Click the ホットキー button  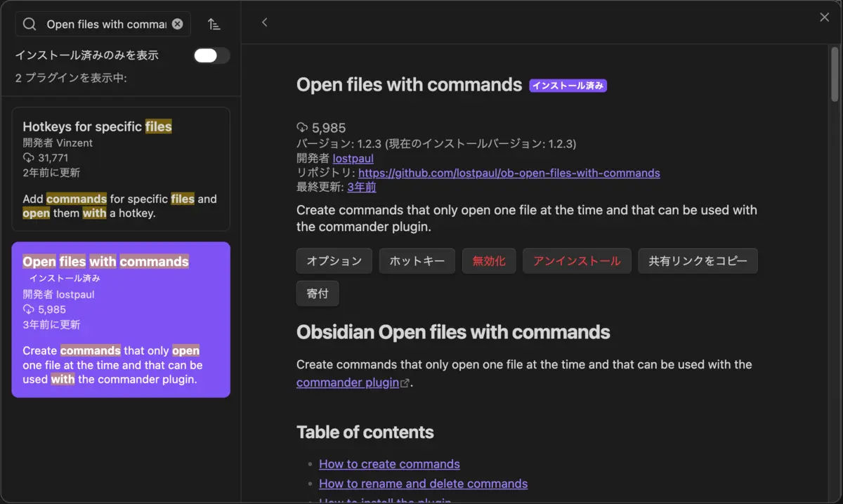point(417,260)
